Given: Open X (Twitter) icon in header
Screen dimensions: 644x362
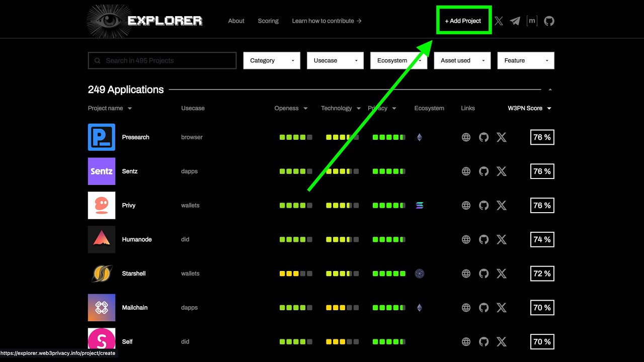Looking at the screenshot, I should coord(499,21).
